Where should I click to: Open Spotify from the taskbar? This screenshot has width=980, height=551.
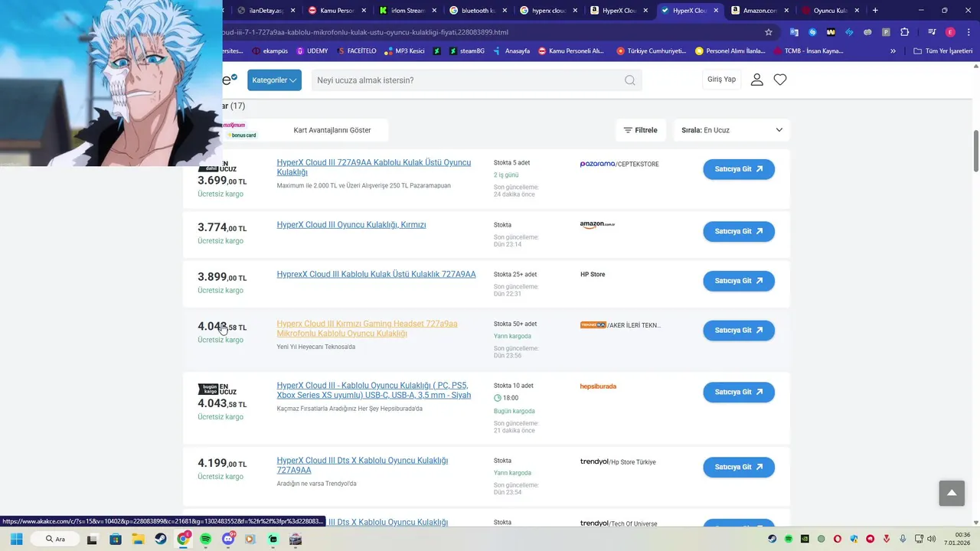(205, 540)
